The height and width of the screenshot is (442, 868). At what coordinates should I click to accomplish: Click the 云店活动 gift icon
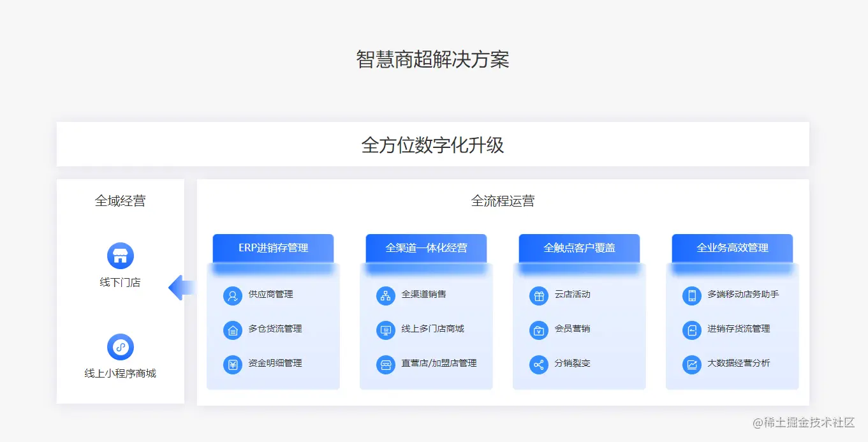click(539, 296)
